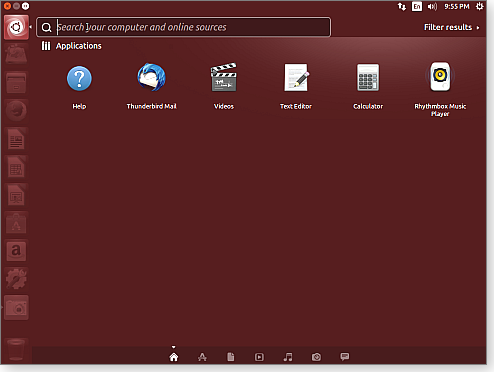Open Files from the launcher

(16, 83)
